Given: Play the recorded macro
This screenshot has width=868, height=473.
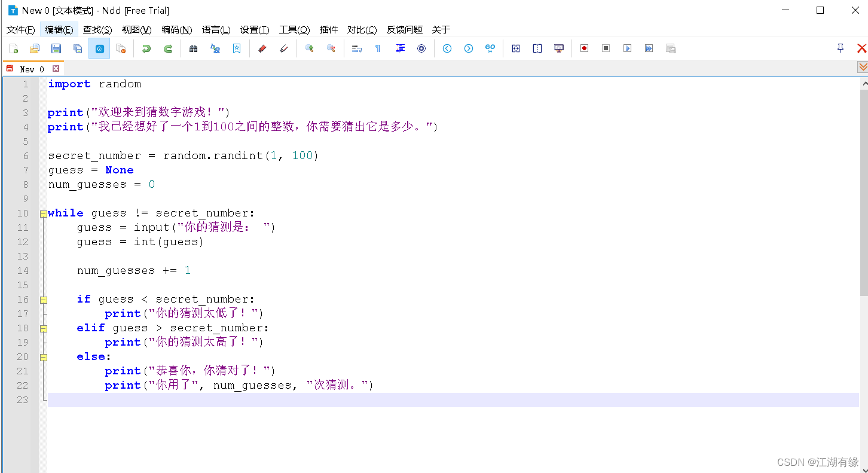Looking at the screenshot, I should point(627,48).
